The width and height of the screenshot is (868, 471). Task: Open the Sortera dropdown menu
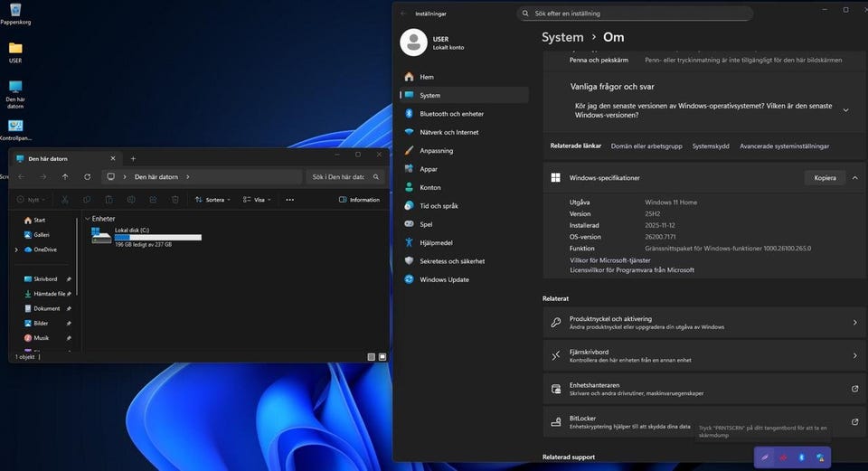coord(213,200)
